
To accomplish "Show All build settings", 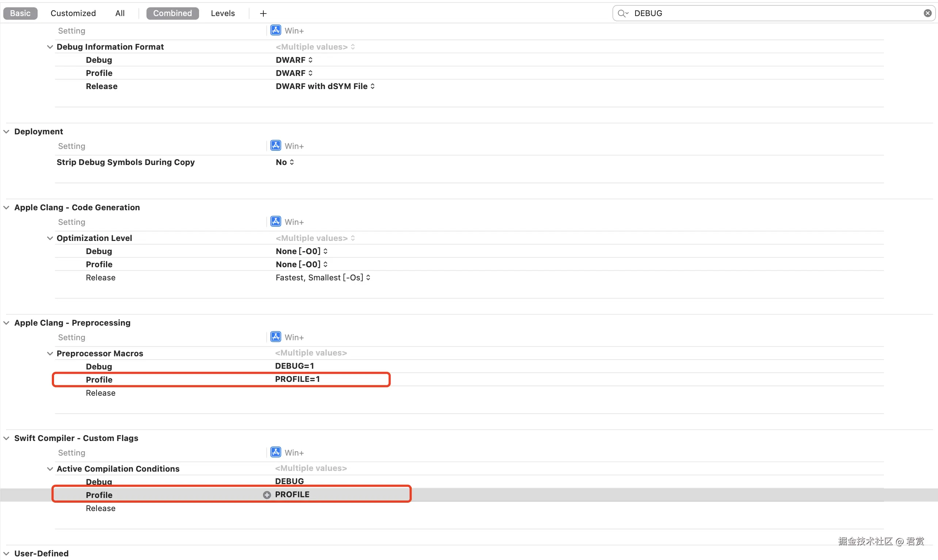I will pos(120,14).
